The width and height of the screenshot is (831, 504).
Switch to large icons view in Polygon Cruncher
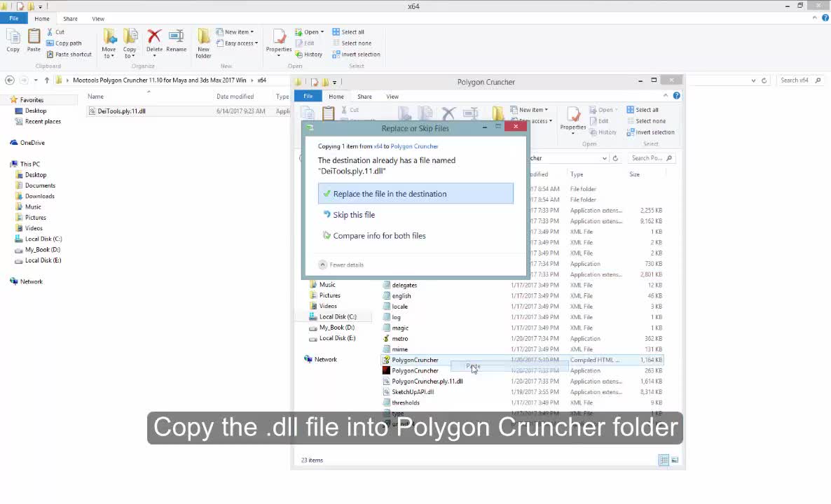pyautogui.click(x=675, y=460)
